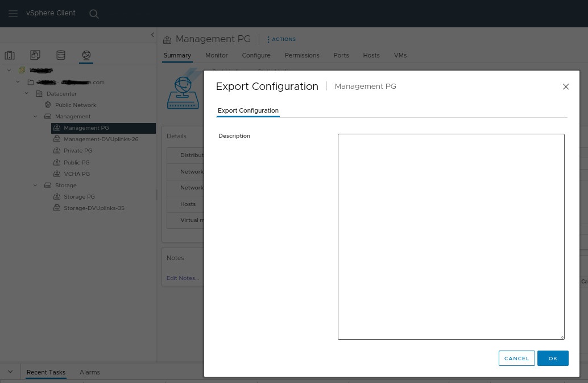The width and height of the screenshot is (588, 383).
Task: Collapse the Datacenter tree node
Action: 27,93
